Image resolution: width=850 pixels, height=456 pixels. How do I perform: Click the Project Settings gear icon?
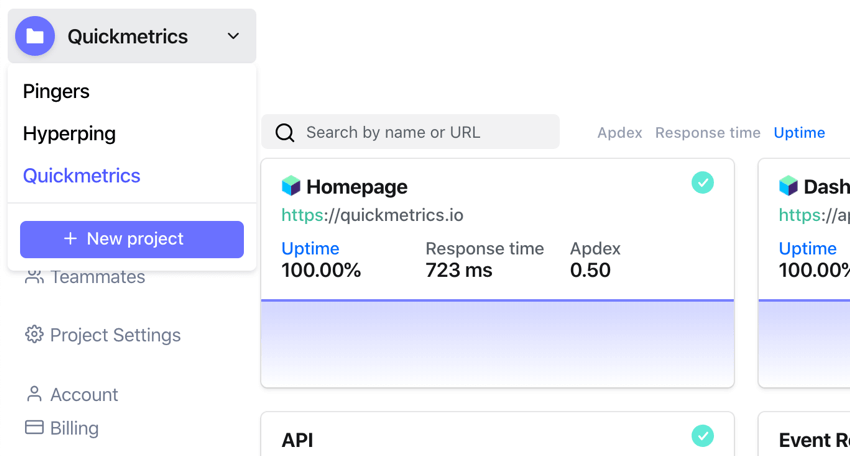(34, 334)
